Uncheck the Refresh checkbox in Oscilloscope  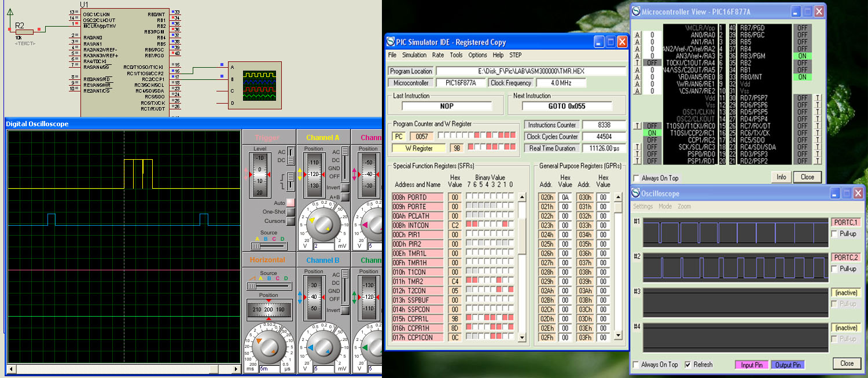tap(687, 365)
